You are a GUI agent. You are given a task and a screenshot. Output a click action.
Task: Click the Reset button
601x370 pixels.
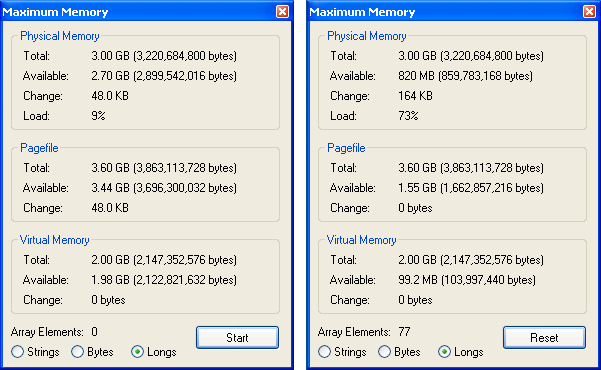pos(544,337)
